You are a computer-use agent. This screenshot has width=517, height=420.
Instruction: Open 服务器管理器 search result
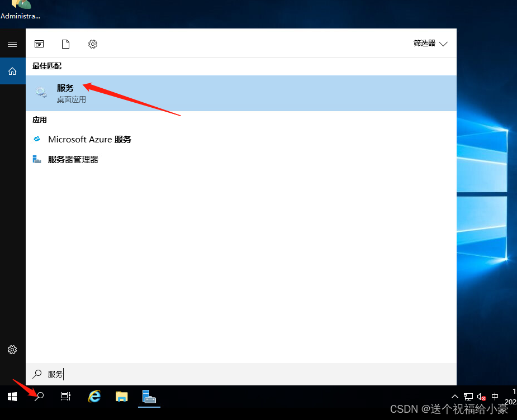[241, 159]
